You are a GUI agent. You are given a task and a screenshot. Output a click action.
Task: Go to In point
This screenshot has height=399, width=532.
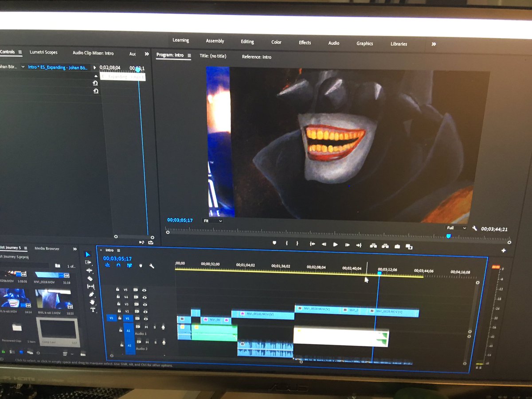313,244
